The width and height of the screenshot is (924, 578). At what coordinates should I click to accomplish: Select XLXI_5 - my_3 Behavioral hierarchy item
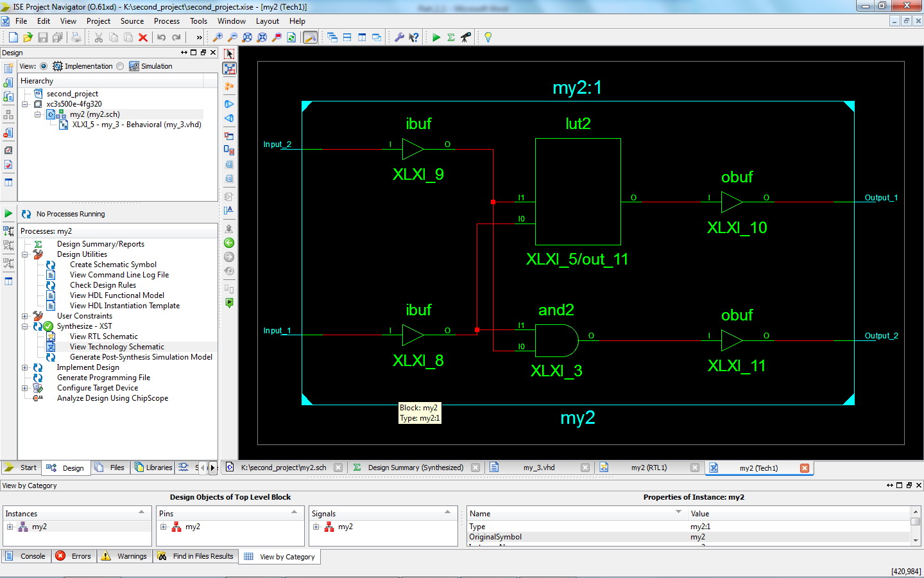coord(137,125)
